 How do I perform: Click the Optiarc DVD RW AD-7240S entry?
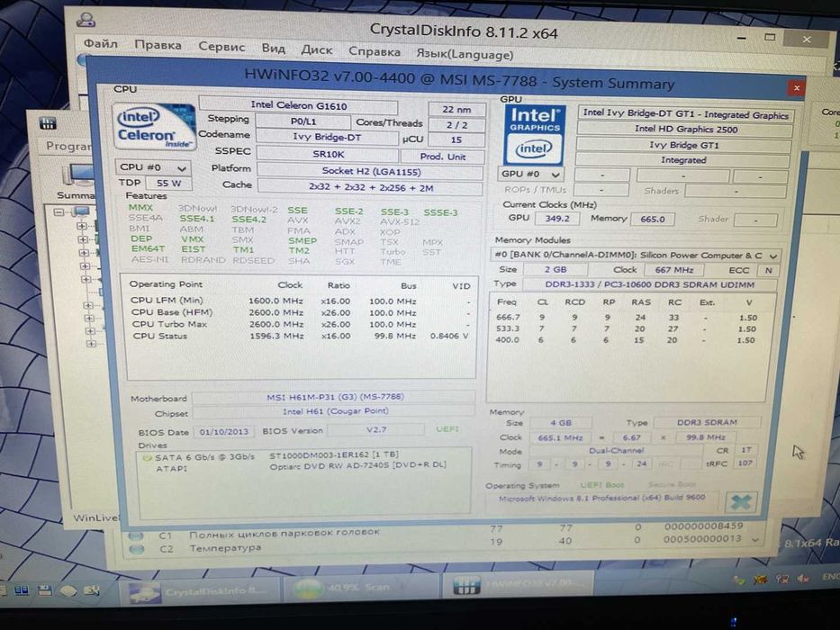pos(357,465)
